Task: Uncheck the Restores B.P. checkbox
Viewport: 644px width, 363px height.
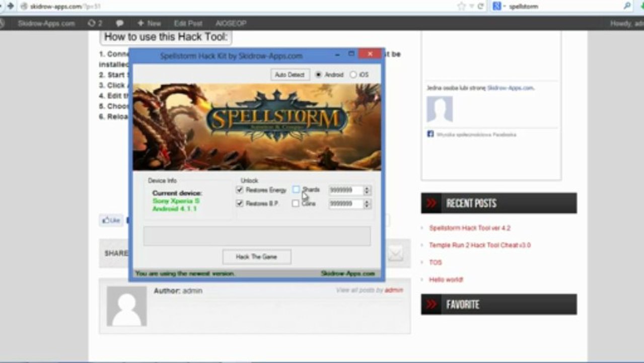Action: coord(240,203)
